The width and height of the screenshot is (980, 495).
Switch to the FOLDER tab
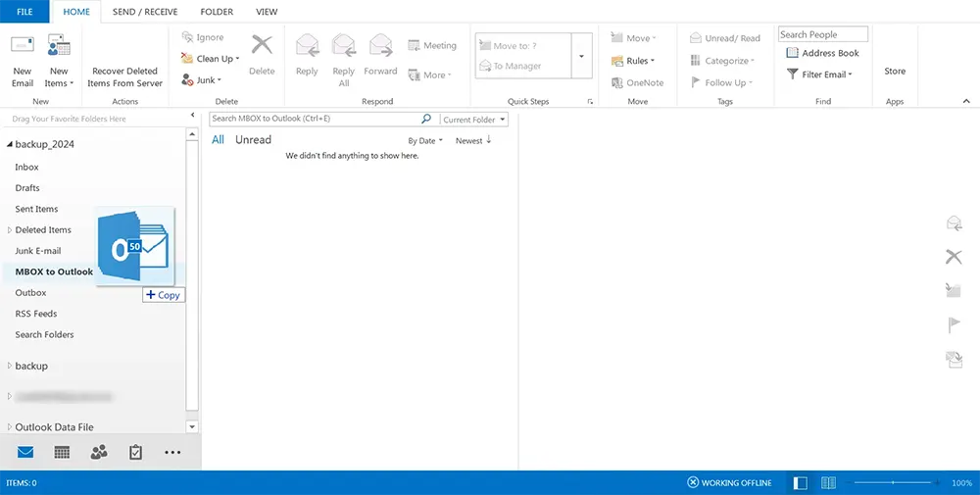[x=217, y=11]
